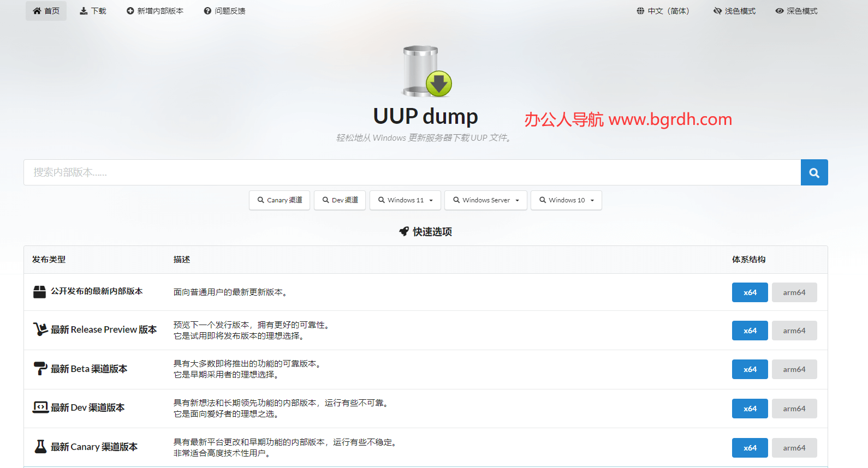This screenshot has height=468, width=868.
Task: Select x64 for 公开发布的最新内部版本
Action: coord(750,292)
